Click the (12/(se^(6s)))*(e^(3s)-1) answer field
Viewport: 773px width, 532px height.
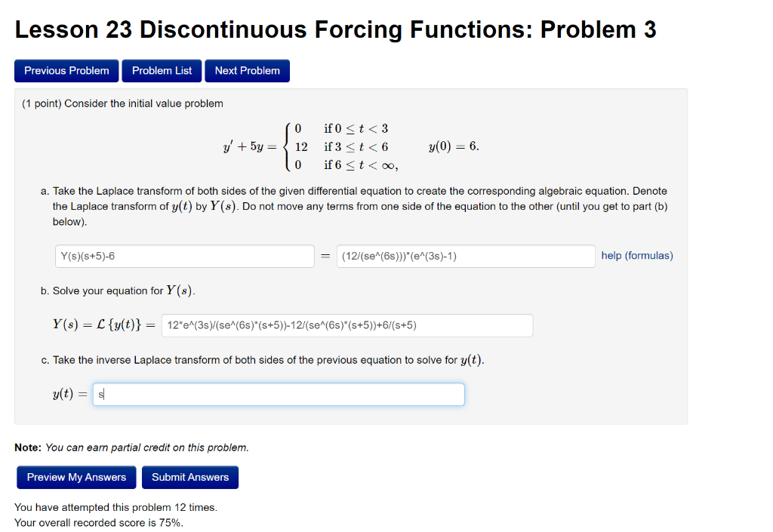tap(465, 256)
